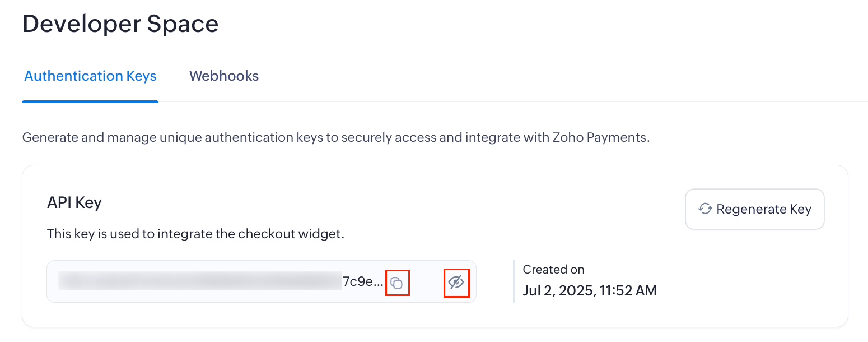Reveal the hidden API key with eye icon
Screen dimensions: 868x342
[x=456, y=283]
